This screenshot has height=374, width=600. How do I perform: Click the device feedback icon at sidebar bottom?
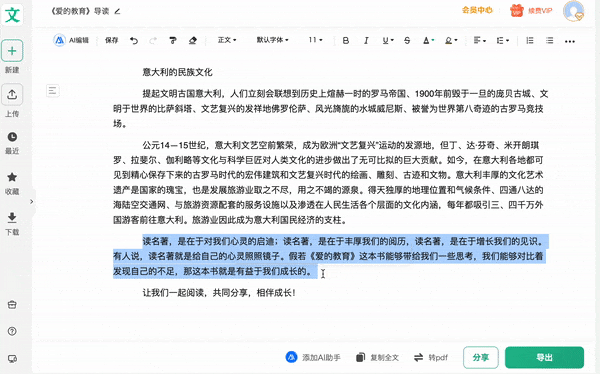point(12,359)
